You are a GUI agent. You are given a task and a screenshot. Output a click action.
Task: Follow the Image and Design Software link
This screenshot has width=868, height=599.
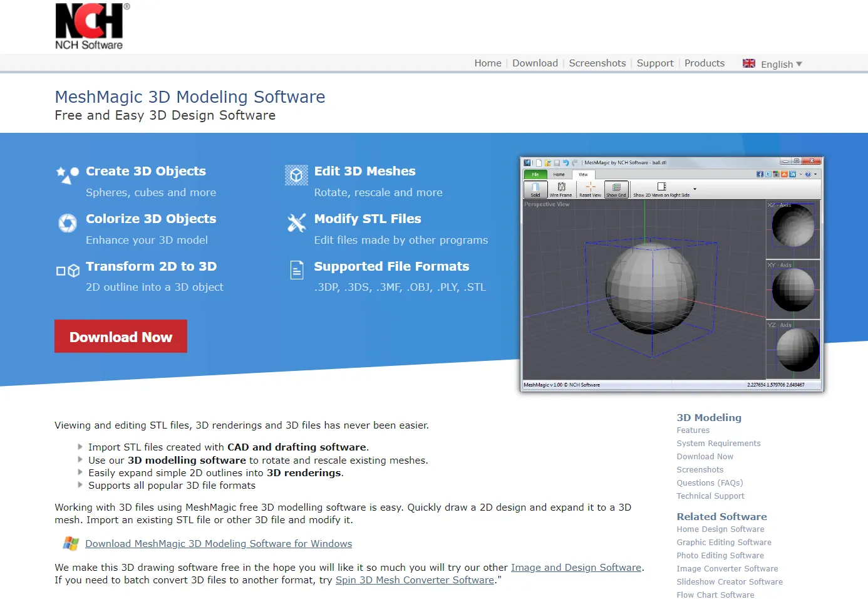click(576, 568)
